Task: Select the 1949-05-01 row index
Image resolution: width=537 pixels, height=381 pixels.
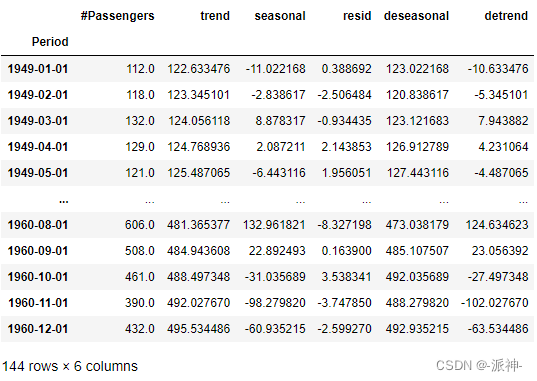Action: (38, 173)
